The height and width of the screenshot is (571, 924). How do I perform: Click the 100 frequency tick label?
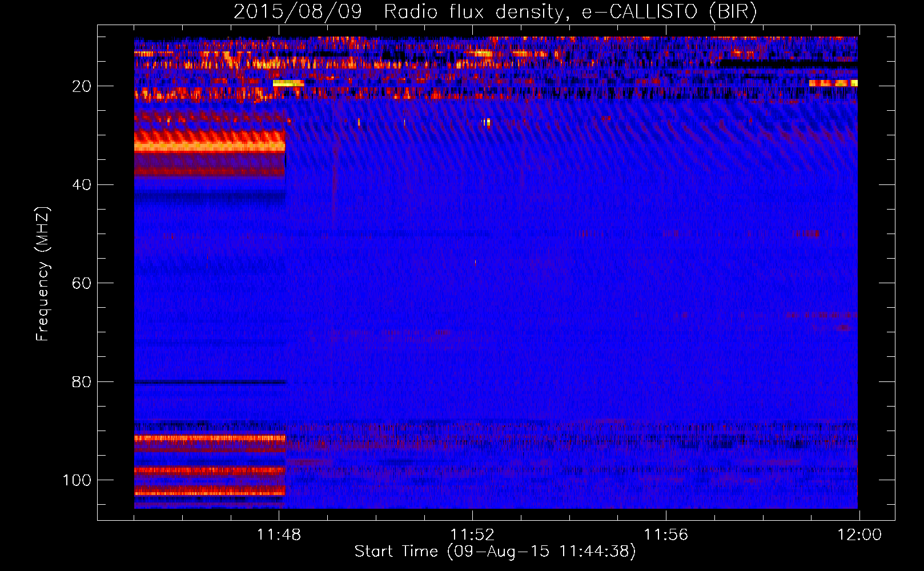pyautogui.click(x=77, y=480)
